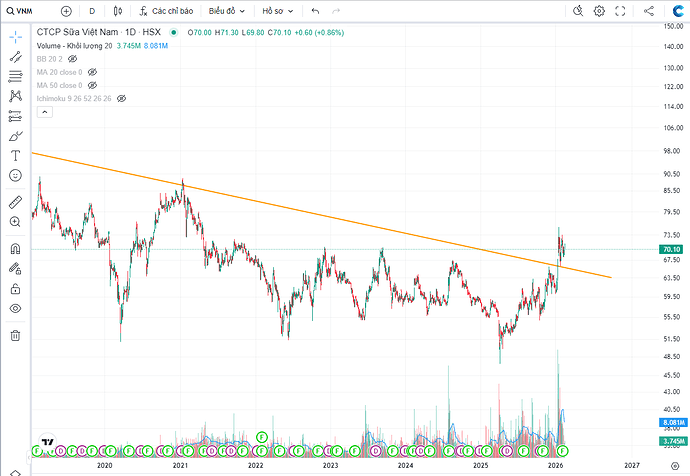The image size is (690, 476).
Task: Select the text annotation tool
Action: pos(15,155)
